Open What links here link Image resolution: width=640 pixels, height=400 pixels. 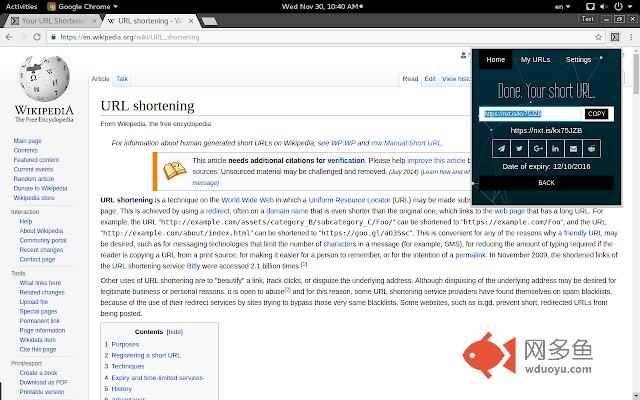[x=40, y=283]
